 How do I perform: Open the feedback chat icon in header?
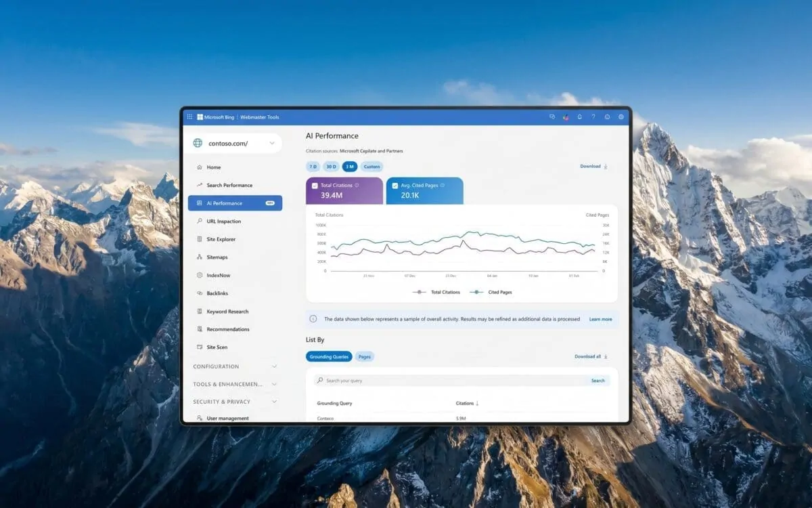[552, 117]
